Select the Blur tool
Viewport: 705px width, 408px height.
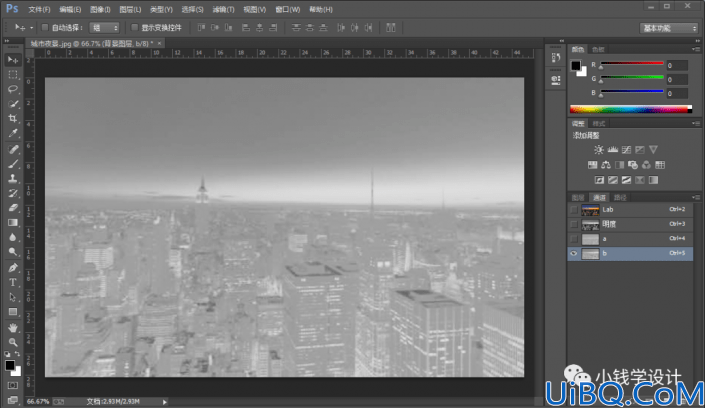point(13,238)
